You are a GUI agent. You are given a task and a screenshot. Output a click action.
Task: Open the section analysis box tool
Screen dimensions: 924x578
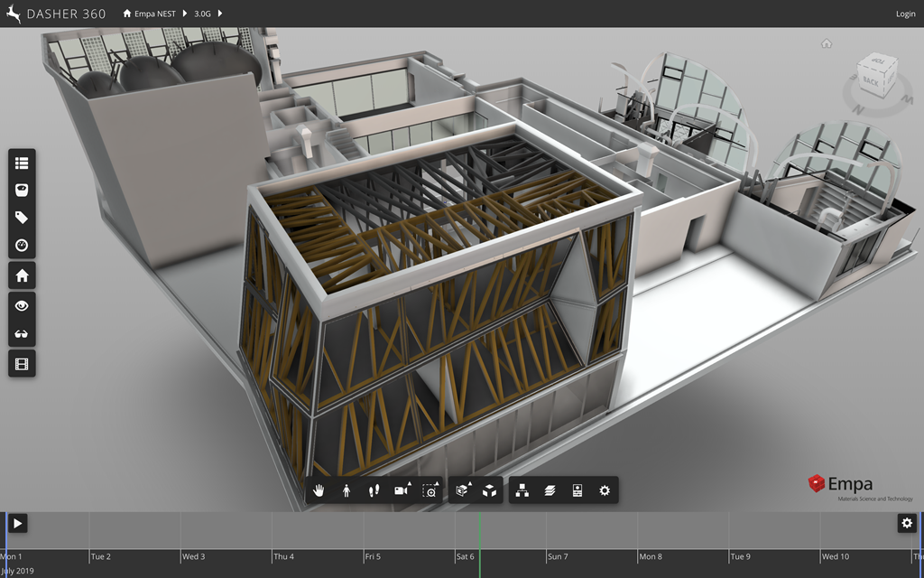[462, 490]
